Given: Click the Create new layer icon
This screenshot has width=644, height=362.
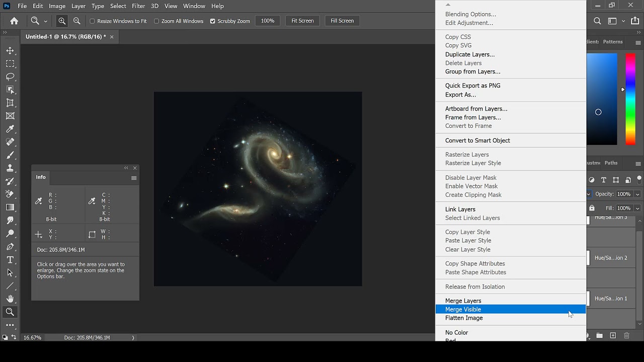Looking at the screenshot, I should click(613, 335).
